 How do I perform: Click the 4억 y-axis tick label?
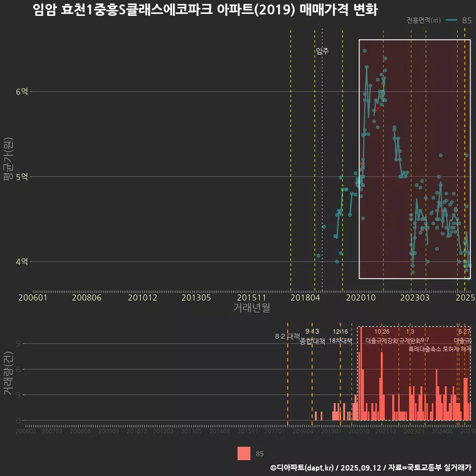pos(22,261)
